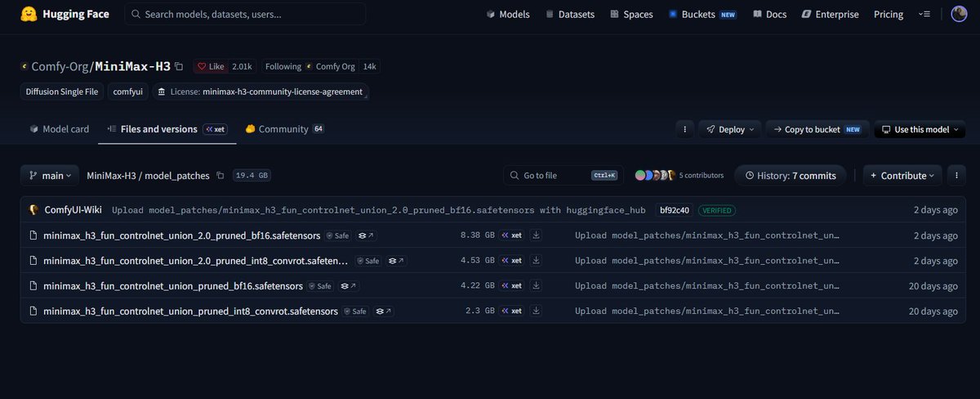Expand the Use this model dropdown
980x399 pixels.
click(x=920, y=129)
